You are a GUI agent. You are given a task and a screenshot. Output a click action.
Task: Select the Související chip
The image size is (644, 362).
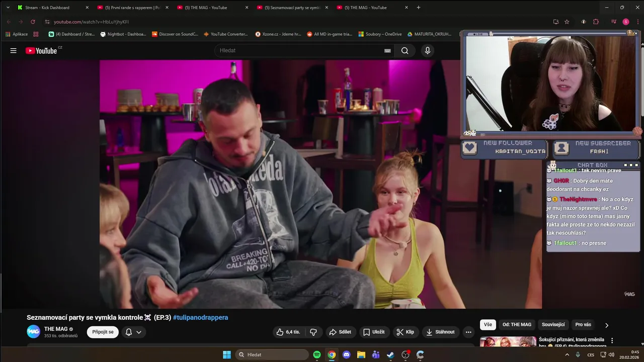pyautogui.click(x=553, y=325)
